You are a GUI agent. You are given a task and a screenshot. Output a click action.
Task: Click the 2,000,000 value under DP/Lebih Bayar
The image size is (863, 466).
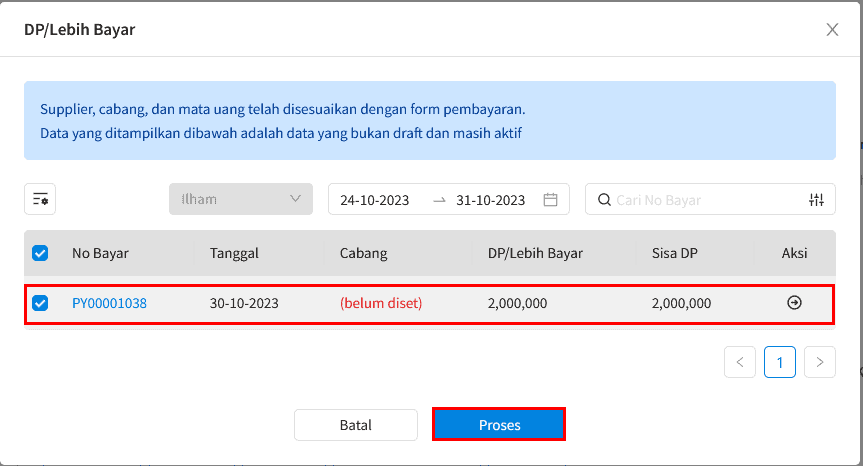tap(517, 303)
